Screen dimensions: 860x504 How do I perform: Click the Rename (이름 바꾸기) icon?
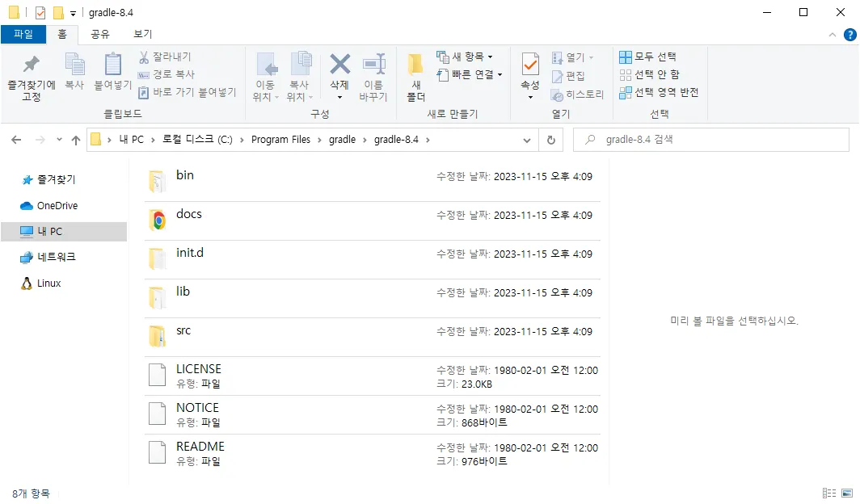(373, 64)
